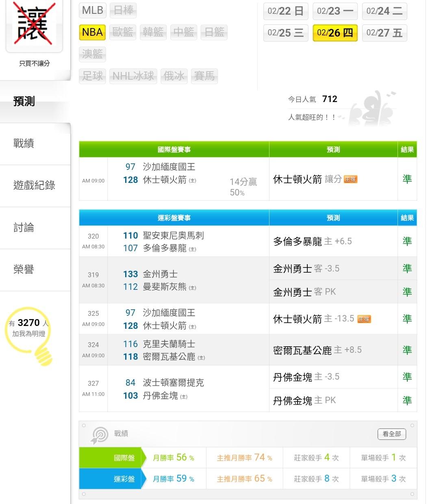This screenshot has height=504, width=439.
Task: Click the 看全部 button
Action: (392, 434)
